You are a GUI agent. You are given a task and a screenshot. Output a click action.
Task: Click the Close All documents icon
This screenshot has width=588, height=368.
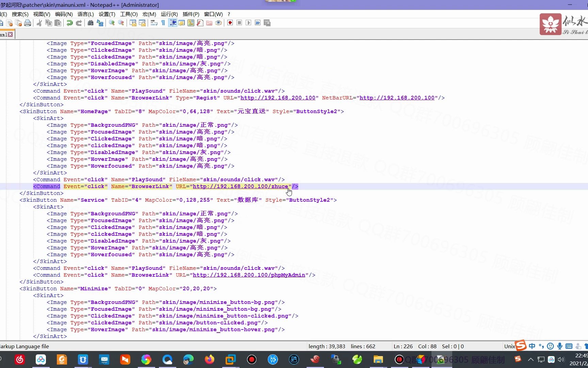19,23
